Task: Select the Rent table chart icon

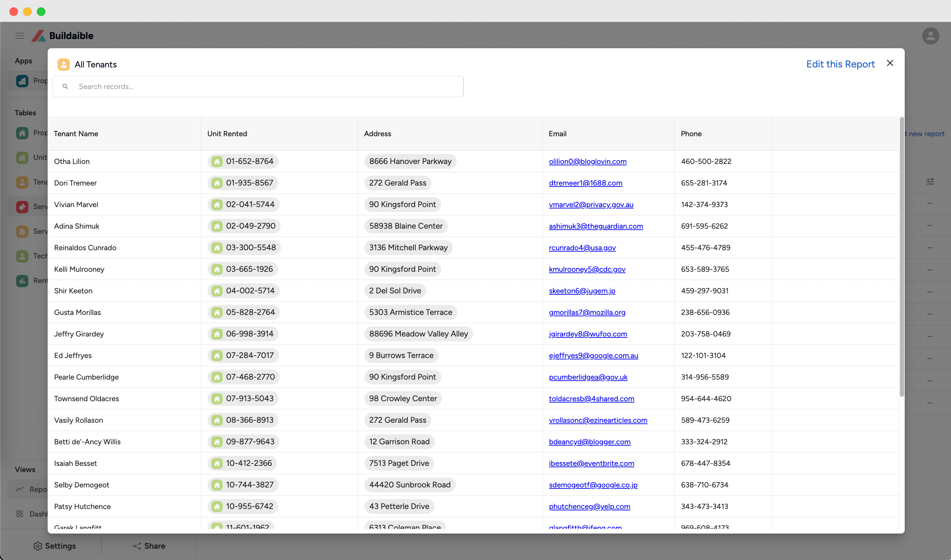Action: coord(22,281)
